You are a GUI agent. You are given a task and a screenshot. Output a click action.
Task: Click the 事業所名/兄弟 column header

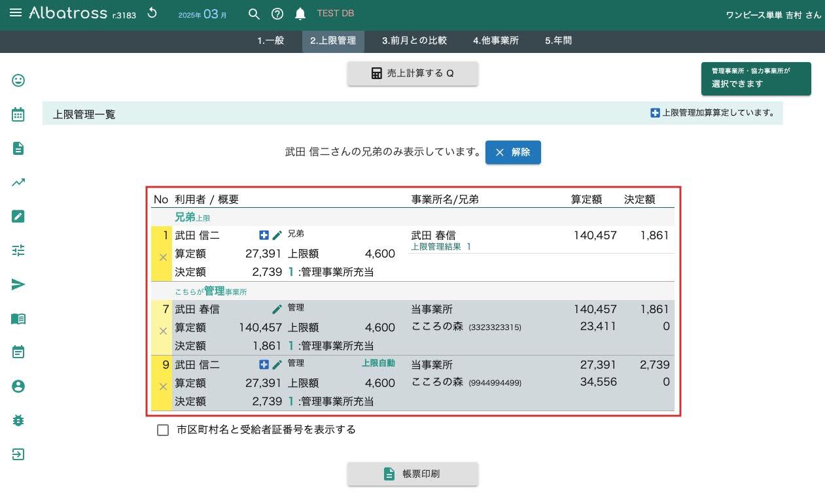(x=445, y=199)
